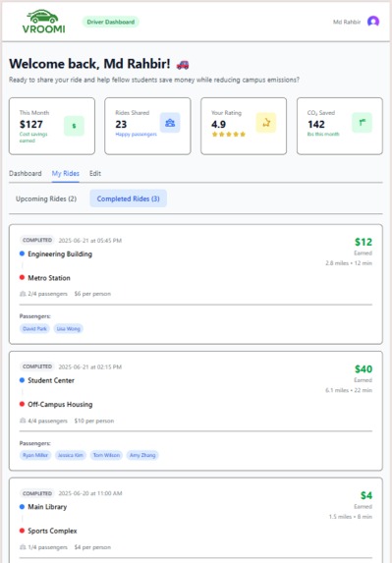Click the red car emoji beside welcome heading

(x=183, y=65)
